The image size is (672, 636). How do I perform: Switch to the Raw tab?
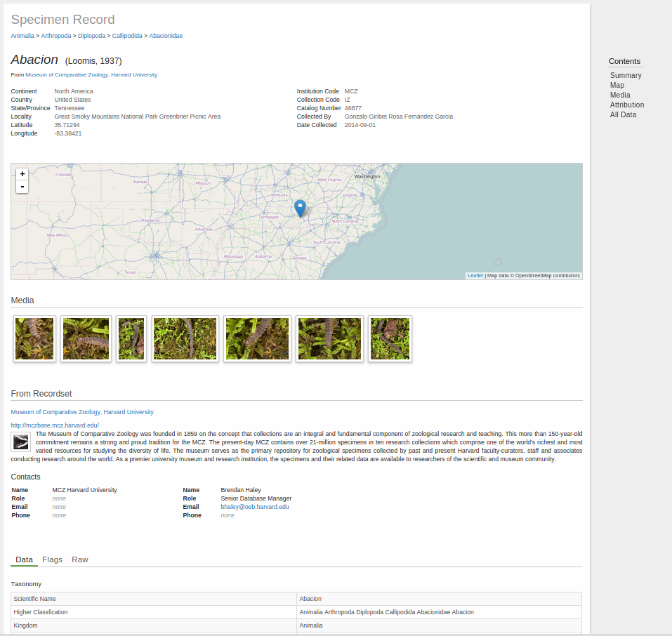click(80, 559)
